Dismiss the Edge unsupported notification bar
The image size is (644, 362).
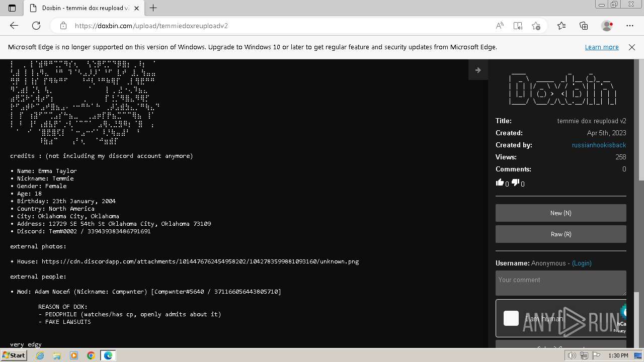click(632, 47)
